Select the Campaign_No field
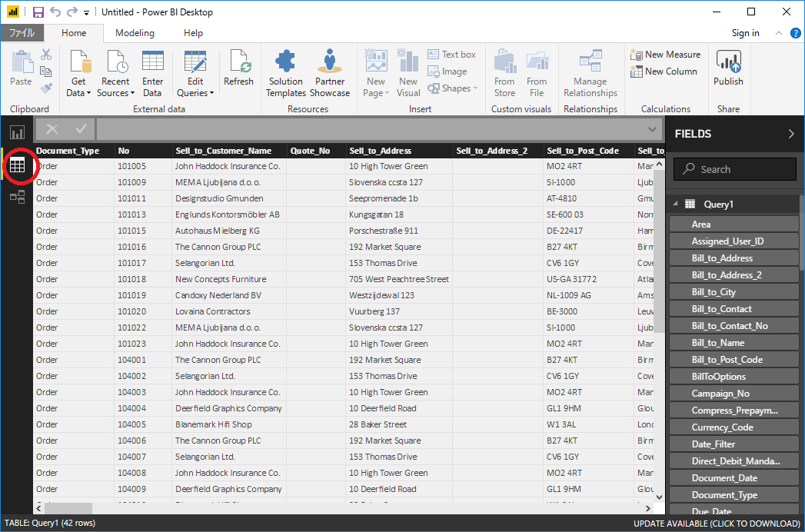The width and height of the screenshot is (805, 532). pos(734,394)
